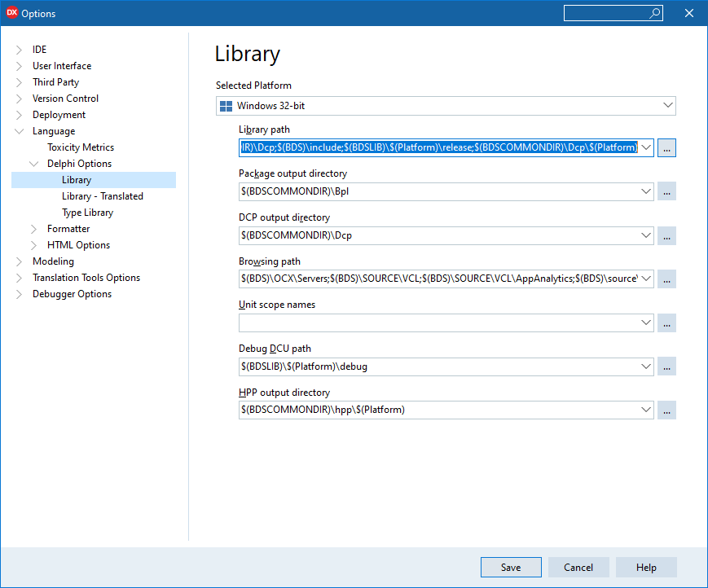Collapse the Delphi Options tree node
The height and width of the screenshot is (588, 708).
[x=34, y=164]
